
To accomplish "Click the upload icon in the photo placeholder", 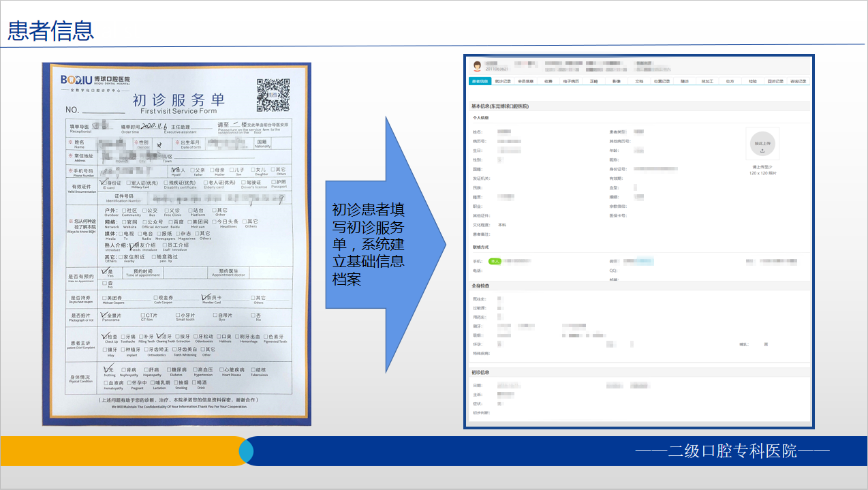I will click(x=763, y=151).
